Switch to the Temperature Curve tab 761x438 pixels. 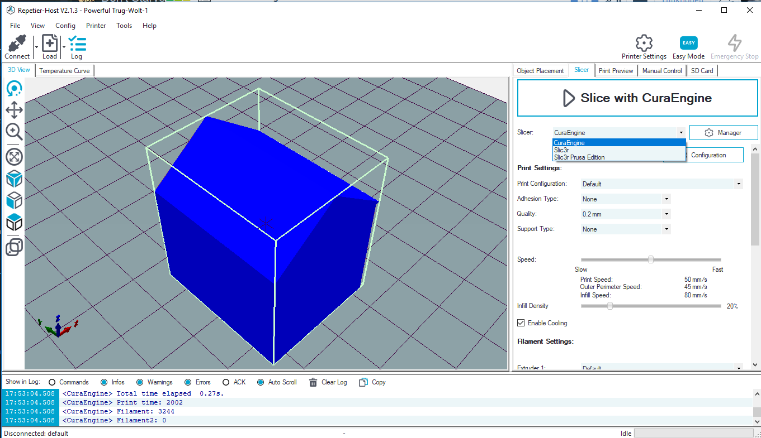(x=65, y=70)
